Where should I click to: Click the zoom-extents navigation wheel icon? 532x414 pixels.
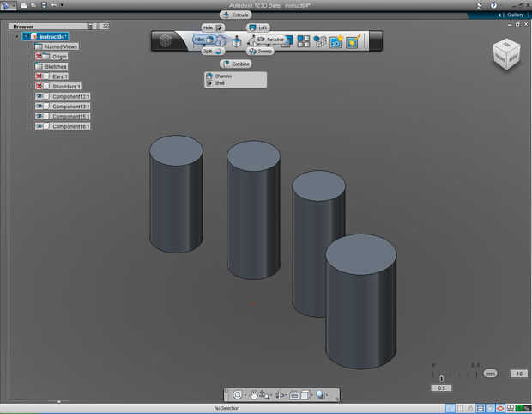click(x=237, y=394)
